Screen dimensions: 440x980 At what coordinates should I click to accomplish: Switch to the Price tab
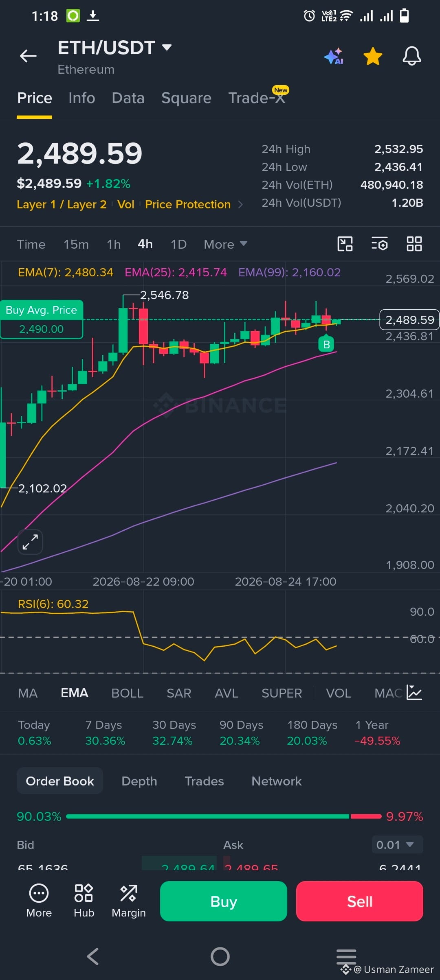[x=35, y=98]
